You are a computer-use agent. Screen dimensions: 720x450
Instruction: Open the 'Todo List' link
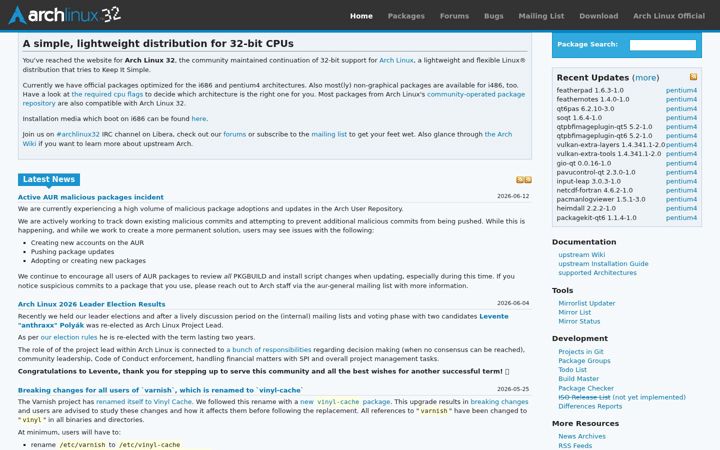[573, 370]
